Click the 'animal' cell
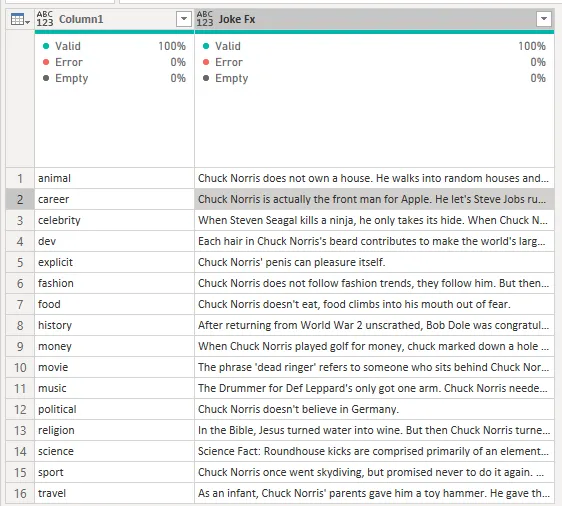Viewport: 562px width, 506px height. pos(114,178)
